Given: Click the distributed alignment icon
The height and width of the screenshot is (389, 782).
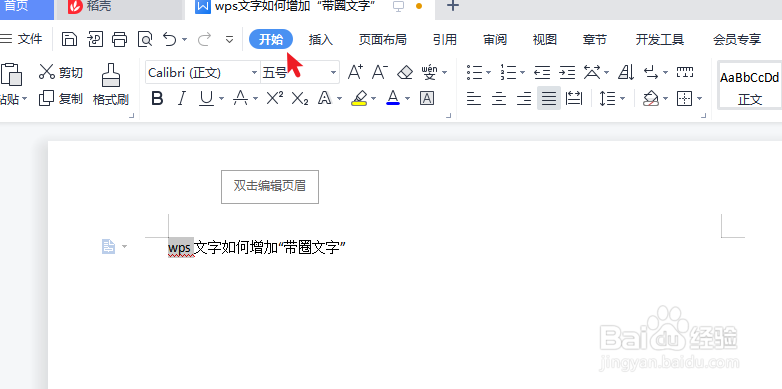Looking at the screenshot, I should tap(575, 98).
